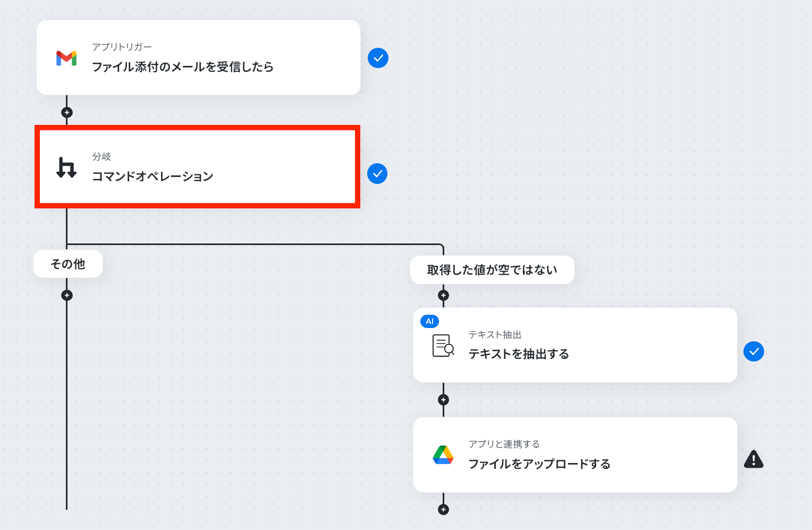Image resolution: width=812 pixels, height=530 pixels.
Task: Add step under the その他 branch
Action: pos(66,295)
